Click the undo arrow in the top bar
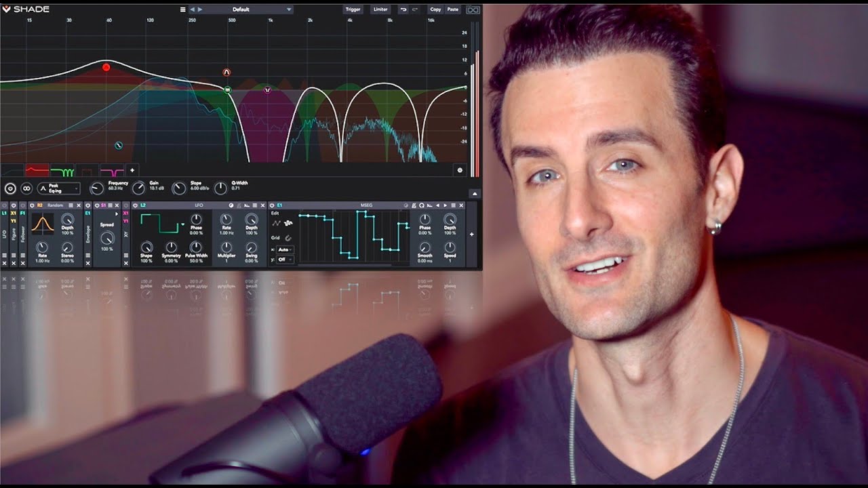868x488 pixels. pyautogui.click(x=403, y=9)
